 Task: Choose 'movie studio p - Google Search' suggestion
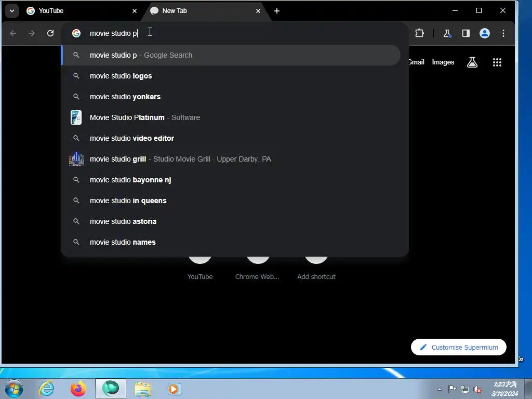point(231,55)
